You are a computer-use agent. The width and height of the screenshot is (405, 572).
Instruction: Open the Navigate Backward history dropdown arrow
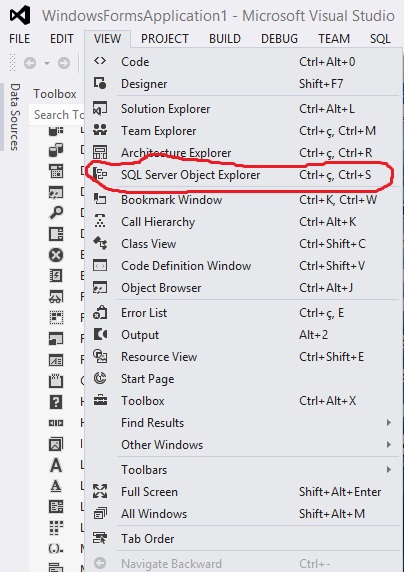tap(47, 63)
